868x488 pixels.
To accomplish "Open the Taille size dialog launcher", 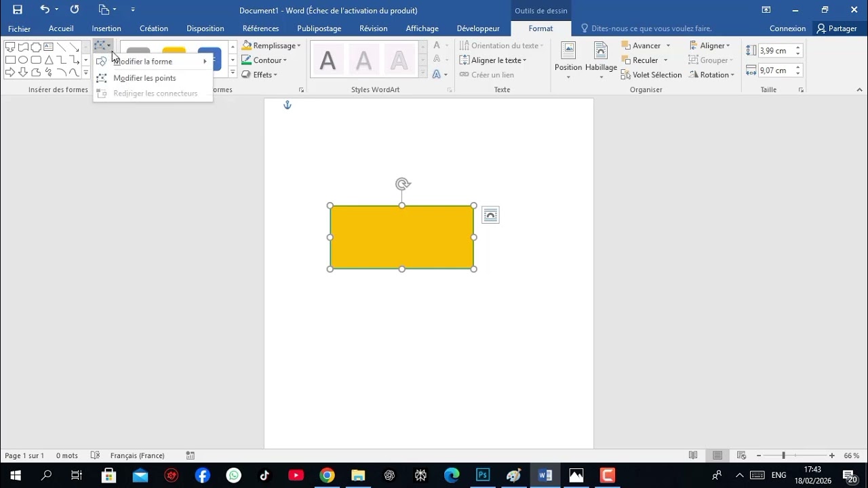I will [x=801, y=90].
